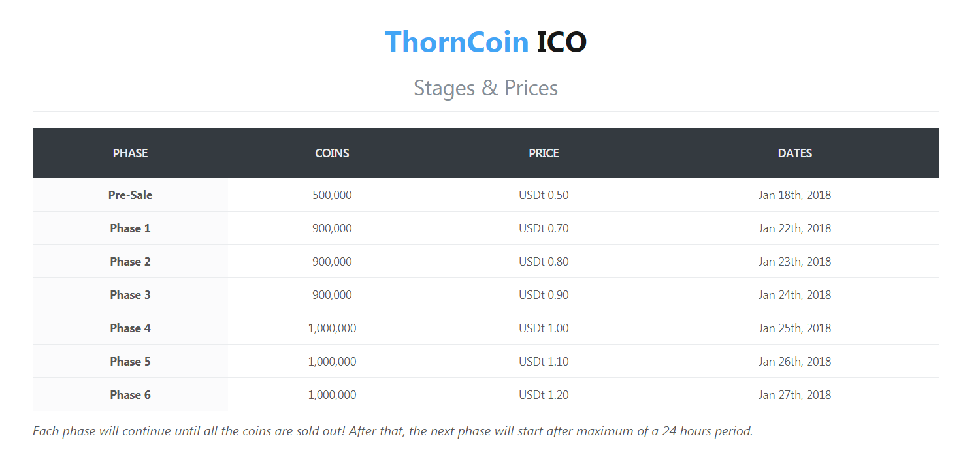980x455 pixels.
Task: Select the Stages & Prices subtitle
Action: 485,87
